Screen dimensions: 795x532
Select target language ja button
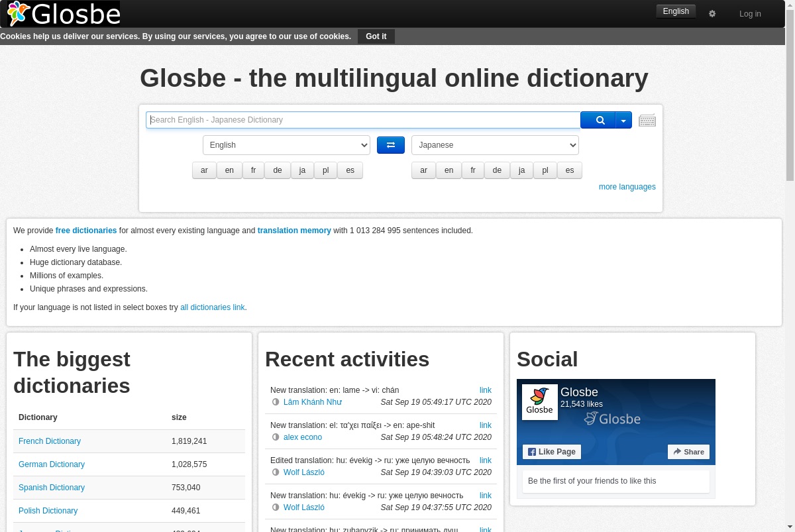[x=521, y=170]
